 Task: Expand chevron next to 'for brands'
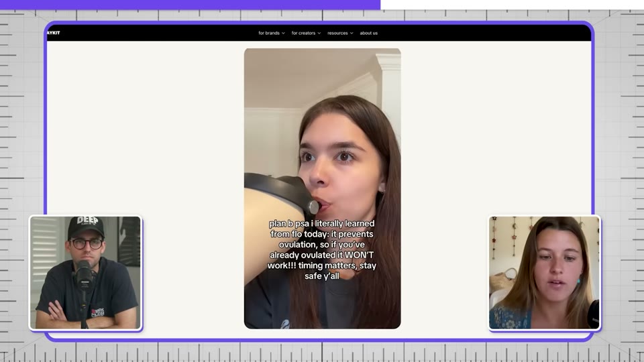283,34
